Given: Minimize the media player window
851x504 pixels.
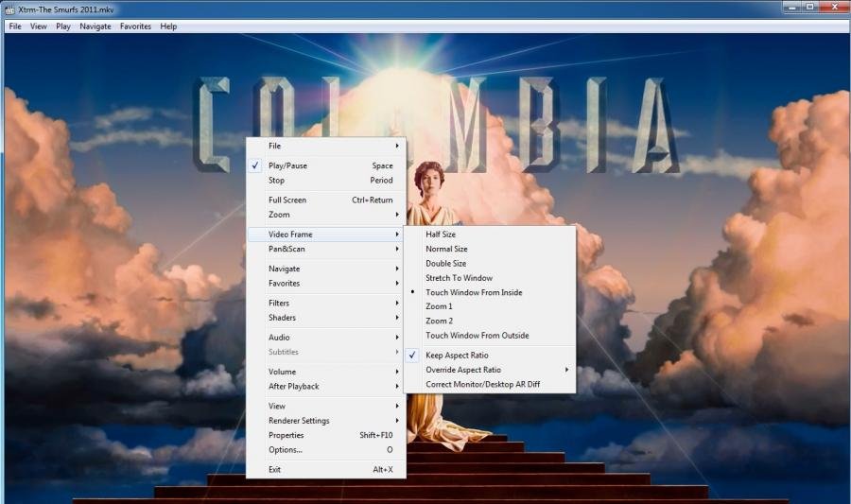Looking at the screenshot, I should tap(792, 7).
